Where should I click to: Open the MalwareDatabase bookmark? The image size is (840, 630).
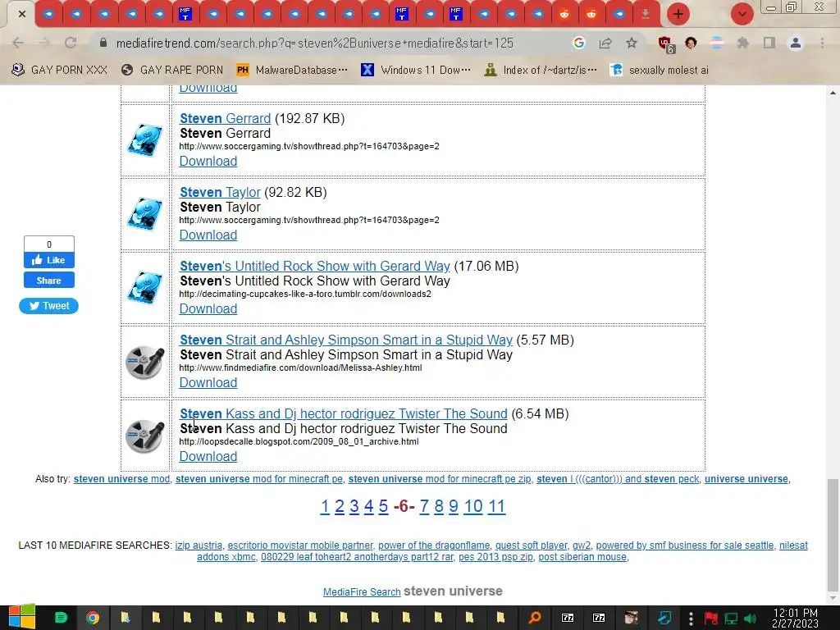tap(293, 71)
